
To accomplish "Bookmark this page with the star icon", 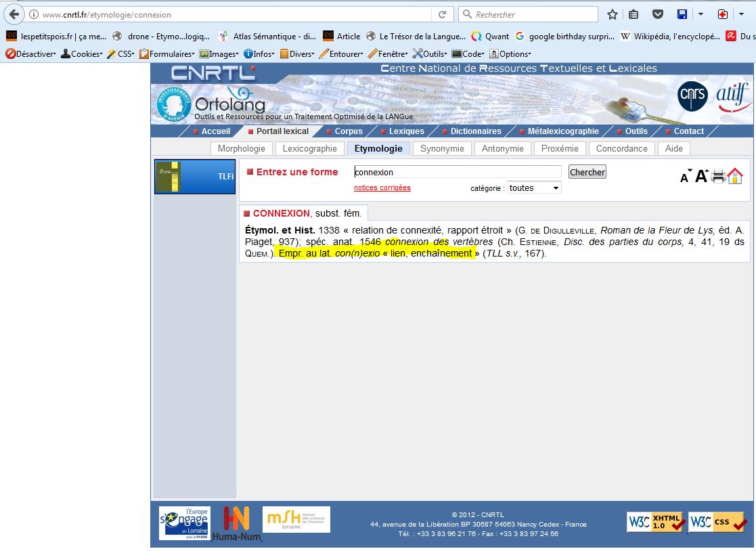I will click(x=613, y=14).
